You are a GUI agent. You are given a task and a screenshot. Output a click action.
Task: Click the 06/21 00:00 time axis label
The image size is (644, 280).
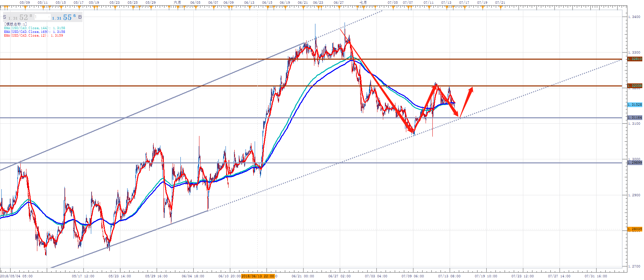coord(303,276)
